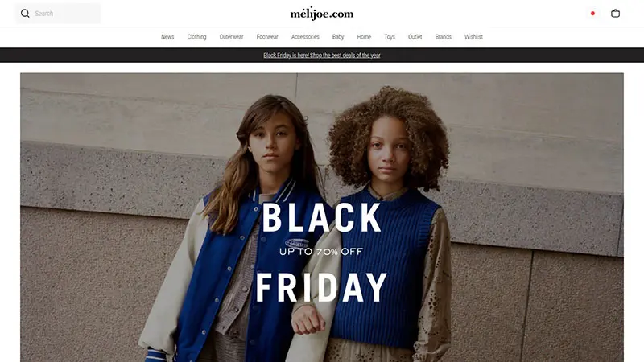The image size is (644, 362).
Task: Click the red dot indicator icon
Action: click(592, 14)
